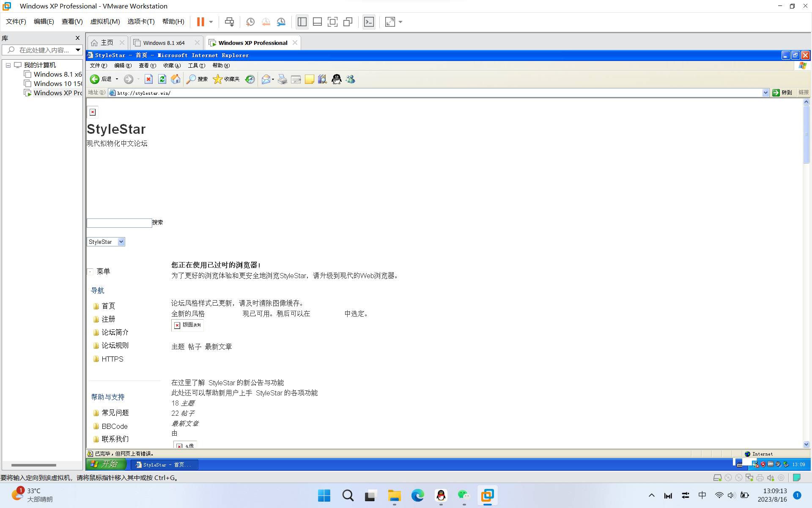The height and width of the screenshot is (508, 812).
Task: Open WeChat from the Windows taskbar
Action: click(464, 495)
